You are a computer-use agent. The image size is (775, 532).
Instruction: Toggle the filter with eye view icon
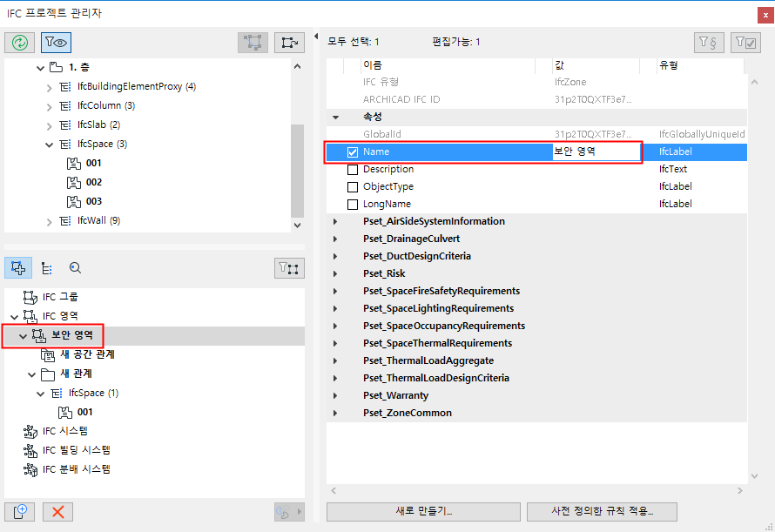point(54,42)
